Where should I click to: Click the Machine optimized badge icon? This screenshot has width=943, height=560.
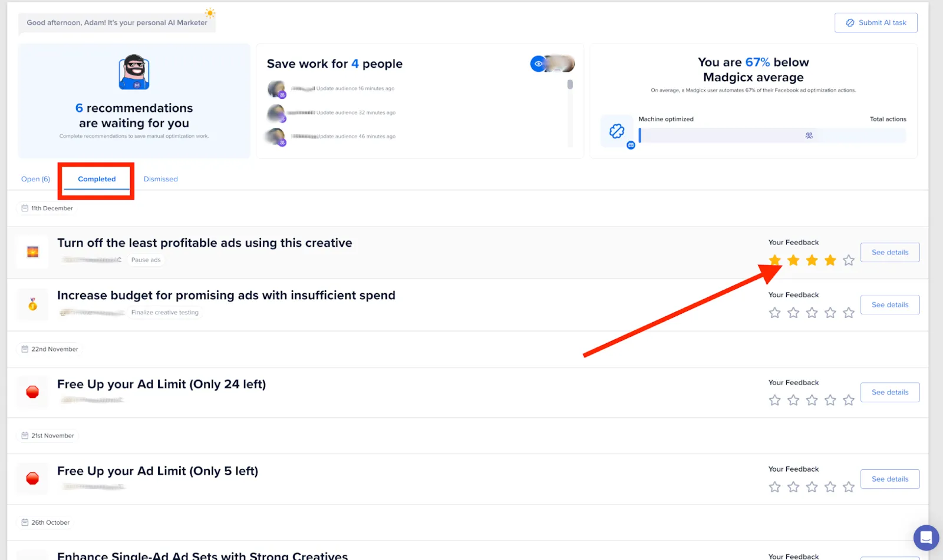coord(617,131)
